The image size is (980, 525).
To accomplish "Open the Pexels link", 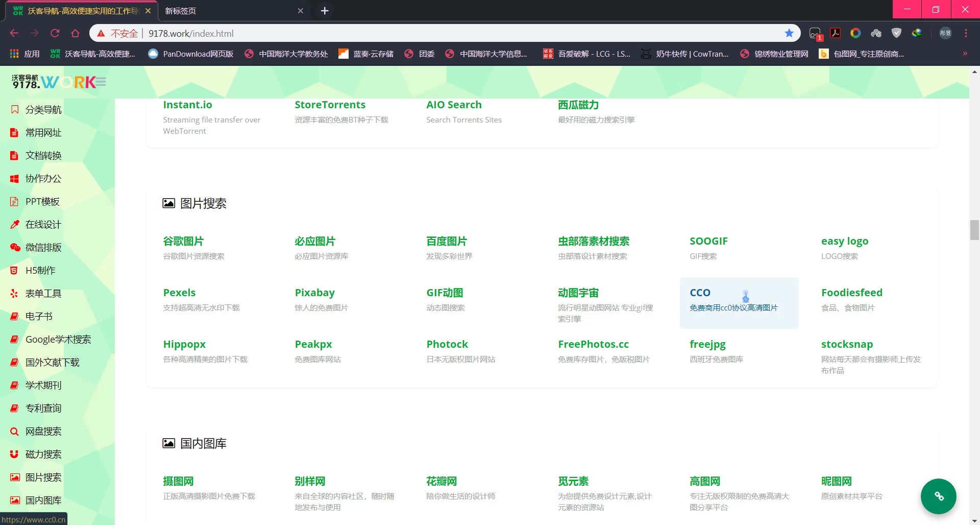I will (179, 293).
